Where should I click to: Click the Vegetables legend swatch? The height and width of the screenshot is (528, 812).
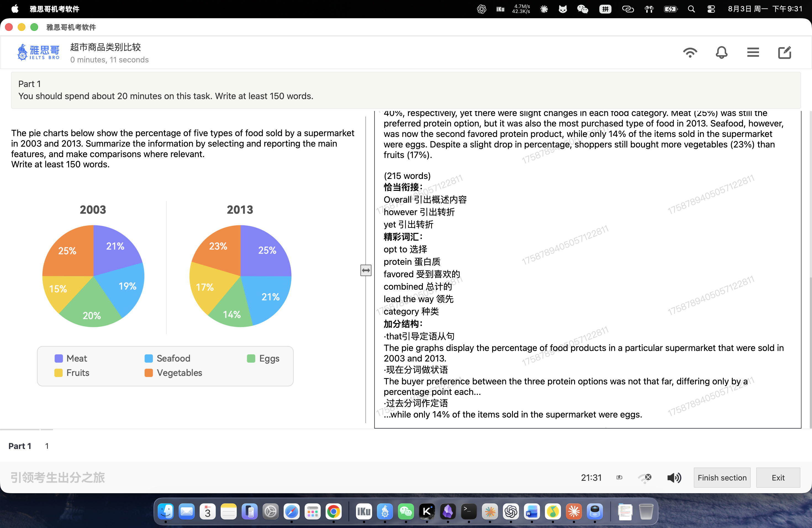(x=149, y=373)
